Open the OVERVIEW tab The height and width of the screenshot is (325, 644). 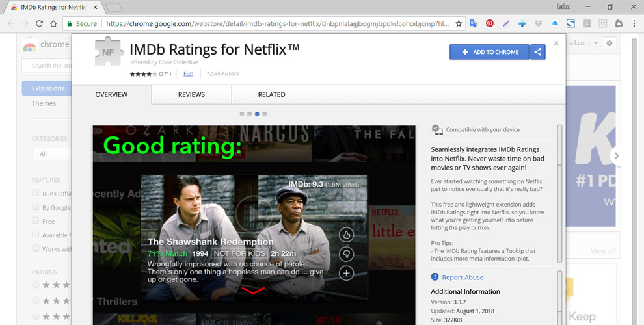(111, 94)
